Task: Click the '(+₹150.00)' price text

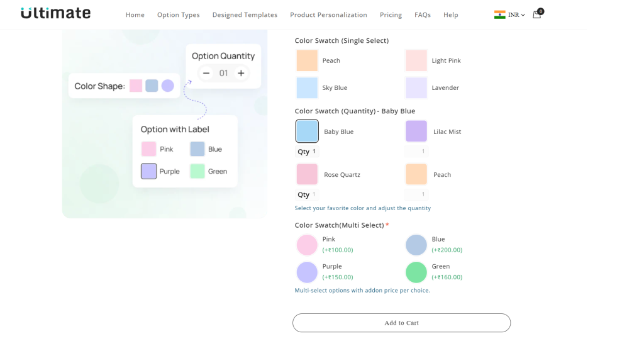Action: click(x=338, y=277)
